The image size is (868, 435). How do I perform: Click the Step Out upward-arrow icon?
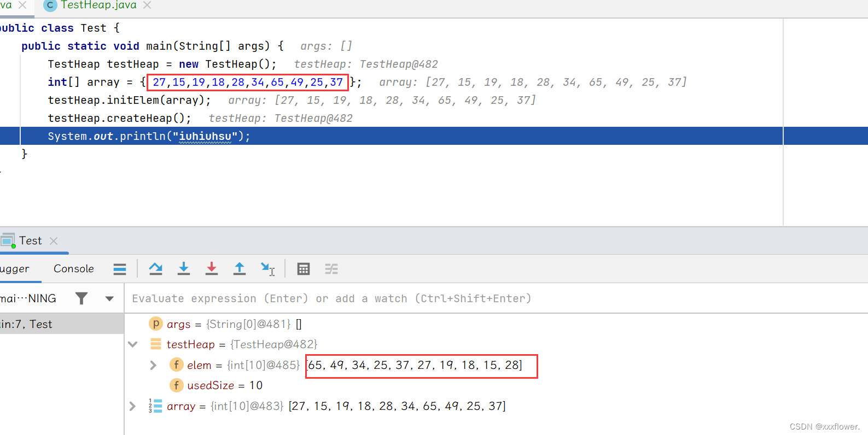240,268
